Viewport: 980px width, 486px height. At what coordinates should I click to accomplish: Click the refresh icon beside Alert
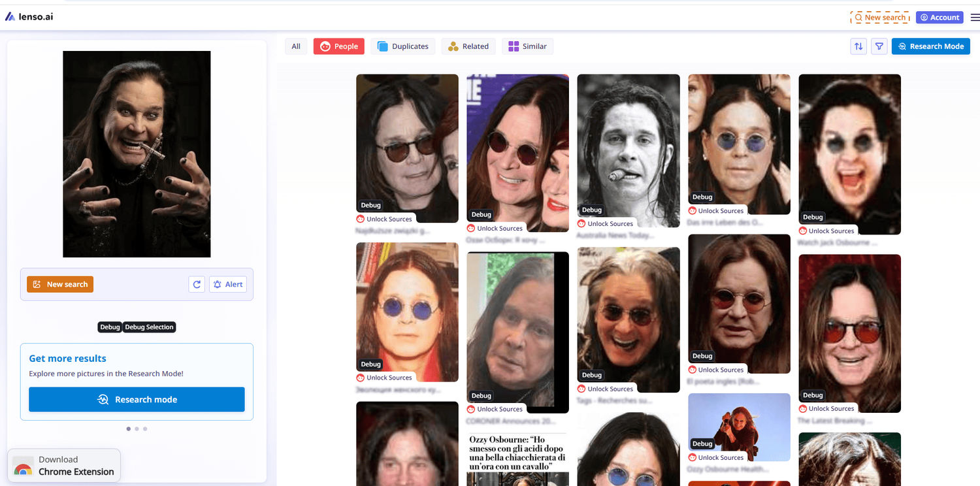(x=197, y=284)
